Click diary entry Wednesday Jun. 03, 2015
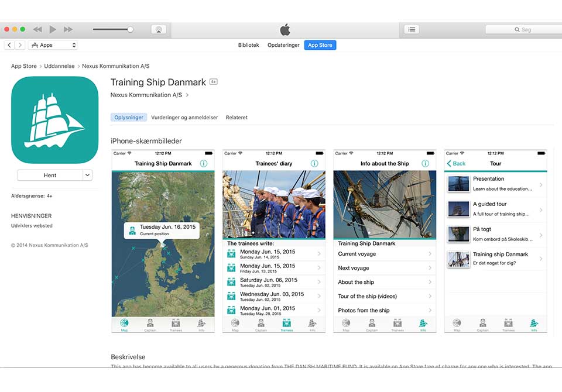The height and width of the screenshot is (392, 562). tap(274, 296)
